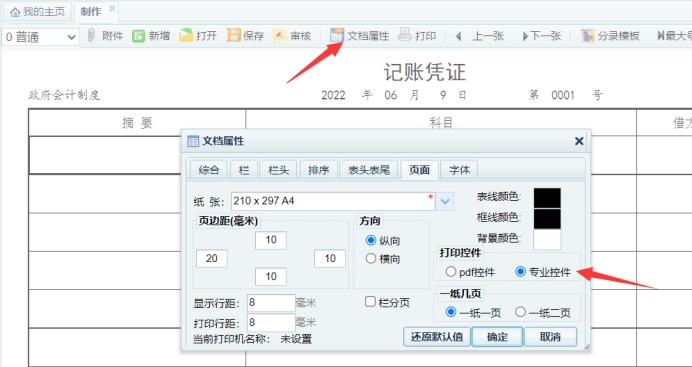Click the 保存 save icon
692x367 pixels.
[233, 35]
